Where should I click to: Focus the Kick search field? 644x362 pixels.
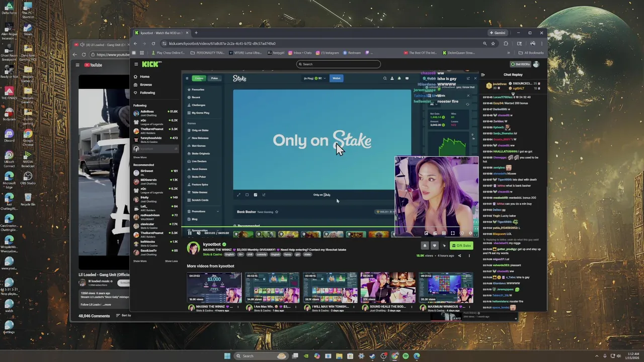tap(338, 64)
